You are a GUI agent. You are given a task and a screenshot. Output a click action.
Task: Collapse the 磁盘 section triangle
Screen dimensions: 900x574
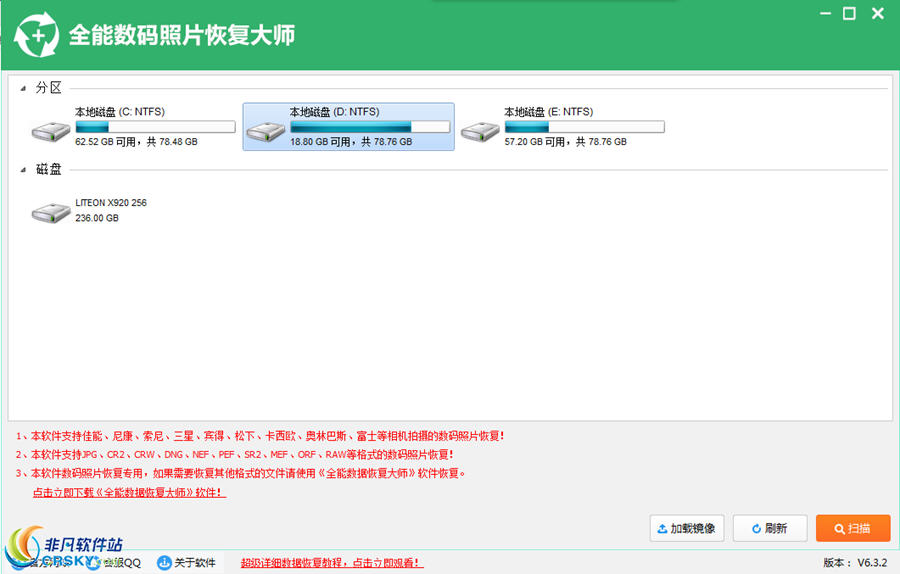coord(23,170)
